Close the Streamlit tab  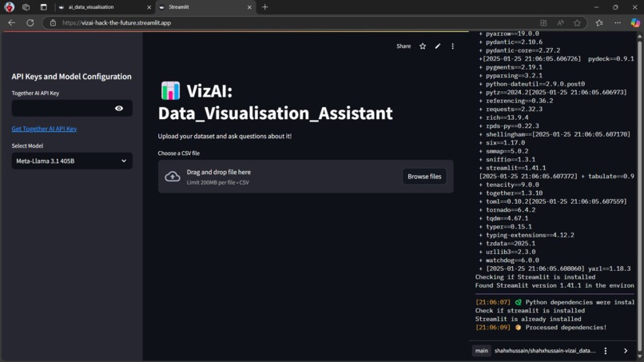(x=249, y=7)
